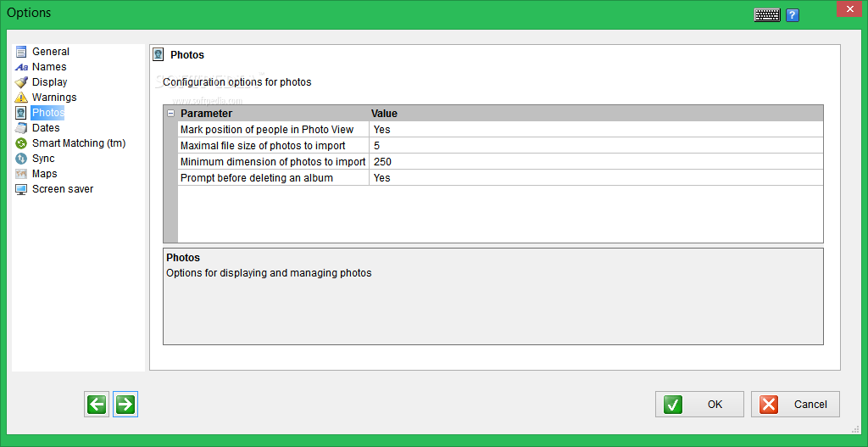868x447 pixels.
Task: Open the Names options icon
Action: 21,68
